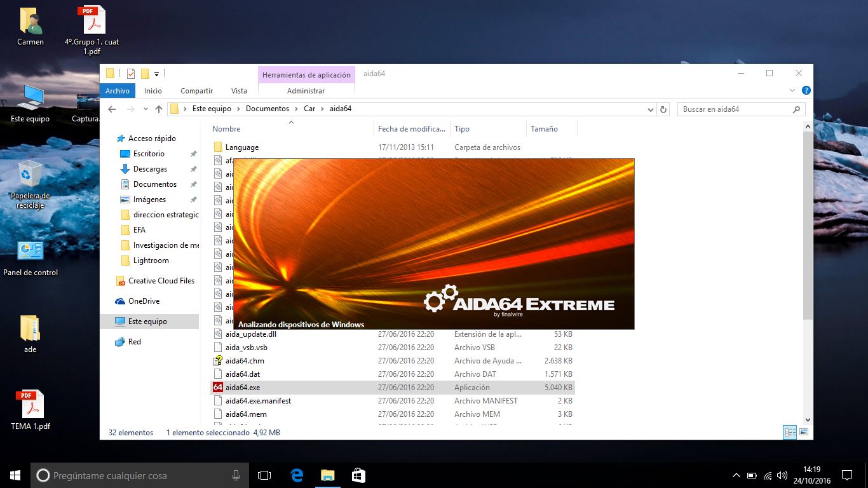This screenshot has height=488, width=868.
Task: Switch to large icons view toggle
Action: point(804,433)
